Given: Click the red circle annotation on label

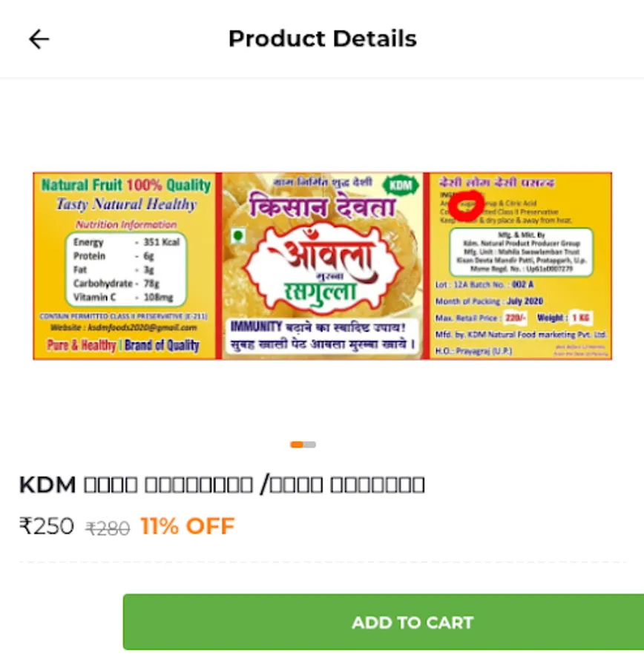Looking at the screenshot, I should tap(466, 206).
